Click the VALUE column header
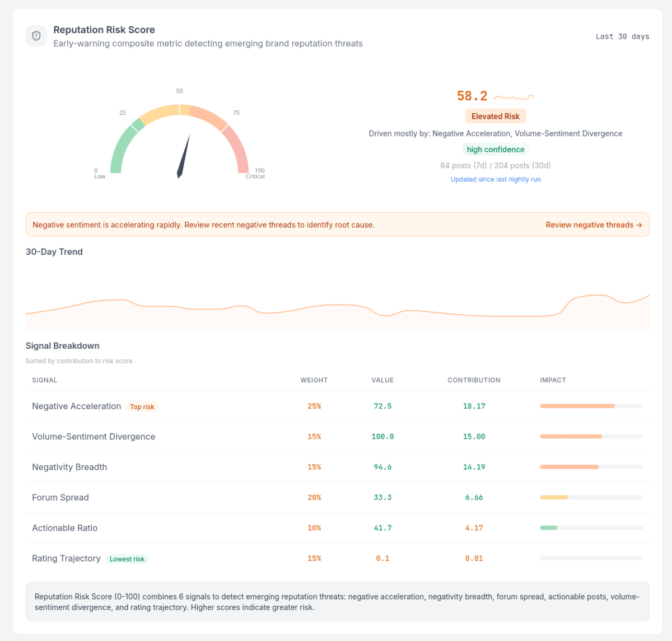Screen dimensions: 672x641 coord(382,380)
